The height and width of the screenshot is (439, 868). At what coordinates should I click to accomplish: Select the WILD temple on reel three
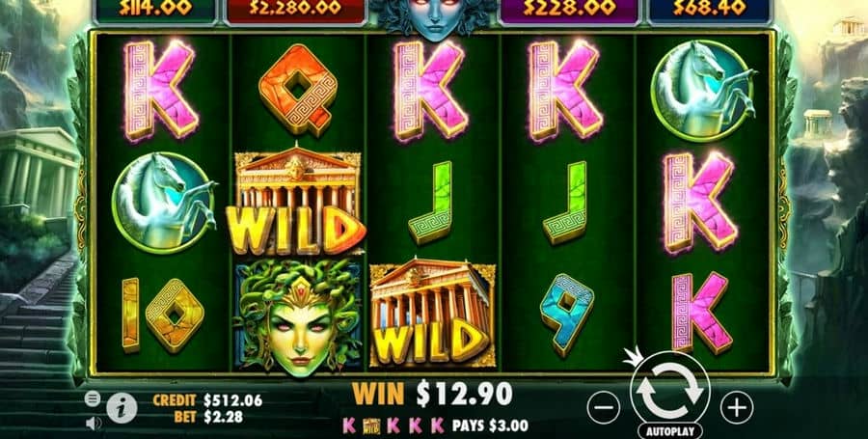coord(432,313)
